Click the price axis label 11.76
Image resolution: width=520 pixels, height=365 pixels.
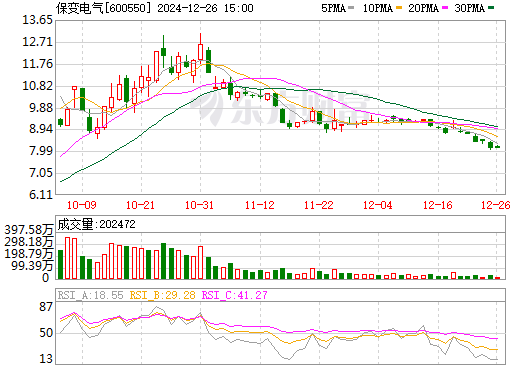point(37,64)
